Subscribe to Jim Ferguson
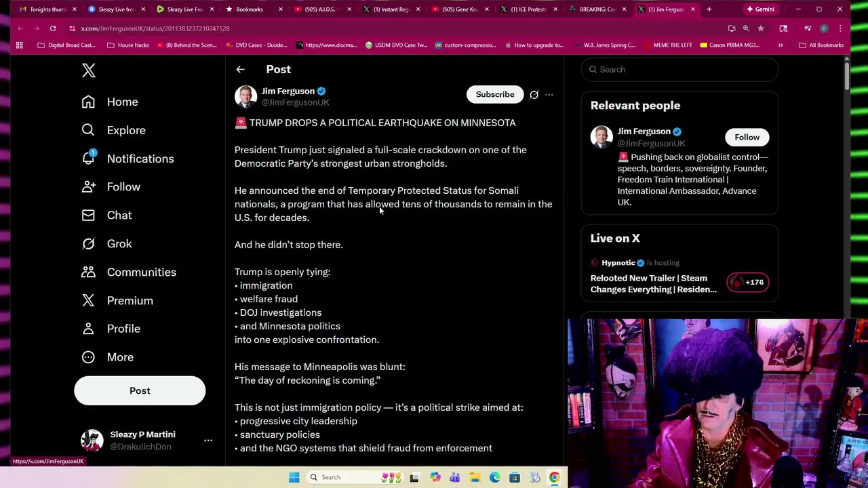Image resolution: width=868 pixels, height=488 pixels. point(495,94)
